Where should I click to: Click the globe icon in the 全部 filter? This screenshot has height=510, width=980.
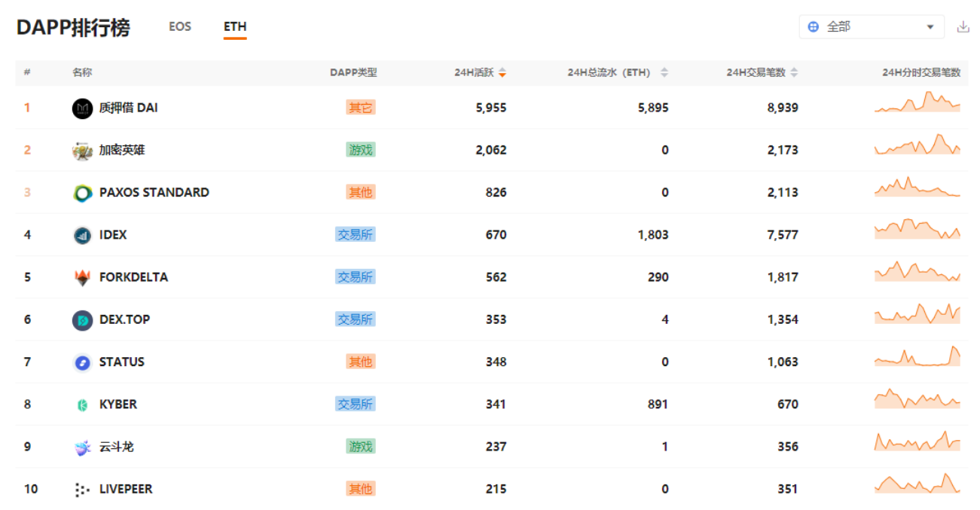tap(813, 26)
